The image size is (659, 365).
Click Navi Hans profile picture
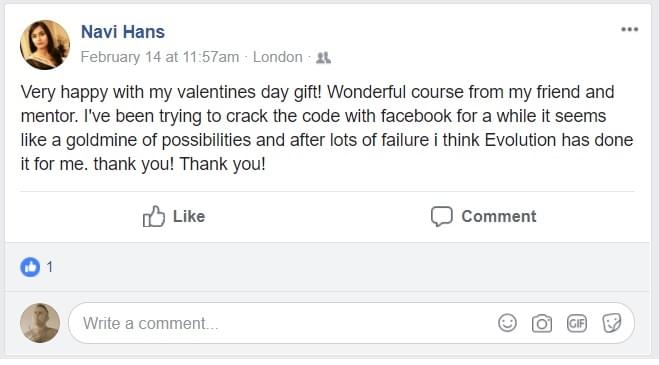point(45,45)
